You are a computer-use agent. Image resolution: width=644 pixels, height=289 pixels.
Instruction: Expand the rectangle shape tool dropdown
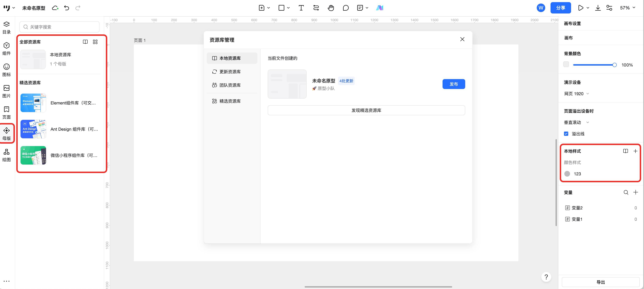coord(288,8)
